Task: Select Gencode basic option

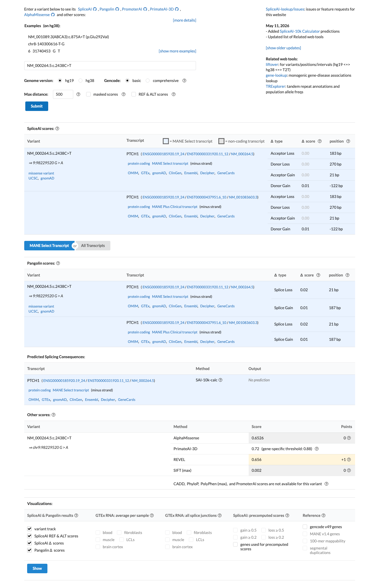Action: click(x=127, y=81)
